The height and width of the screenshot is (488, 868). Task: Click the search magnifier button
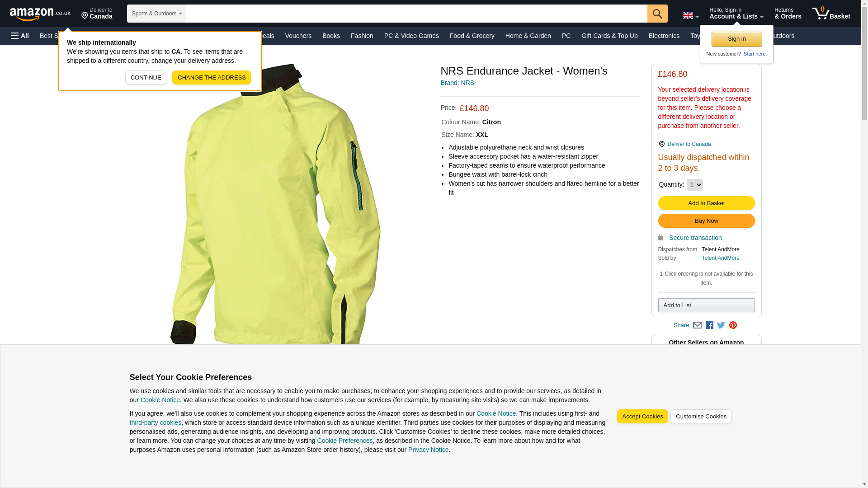(x=657, y=14)
